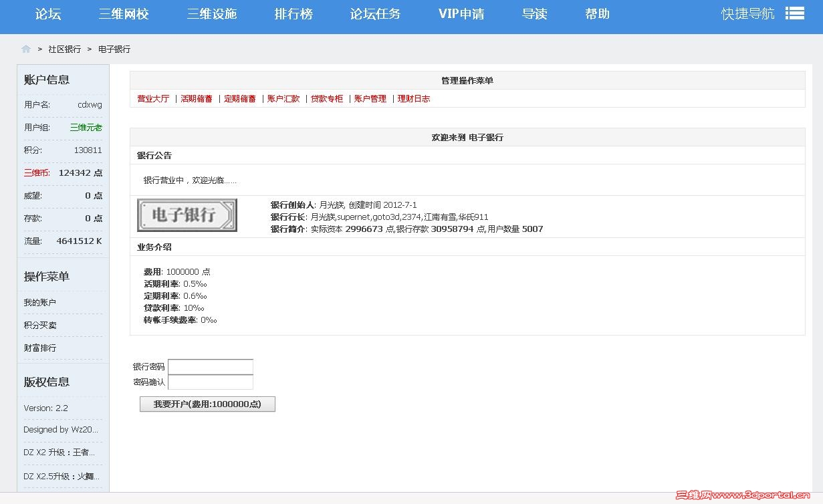This screenshot has width=823, height=504.
Task: Focus the 密码确认 input field
Action: pos(211,382)
